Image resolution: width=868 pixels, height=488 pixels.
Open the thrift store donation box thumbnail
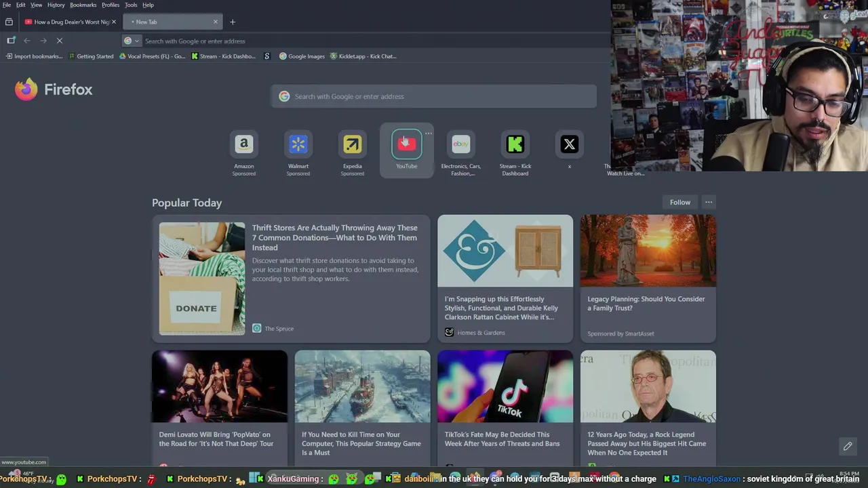click(202, 279)
